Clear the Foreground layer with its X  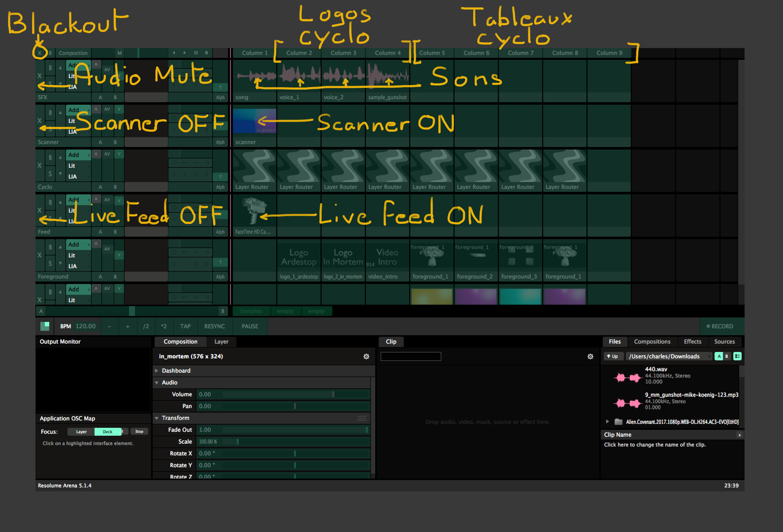point(39,255)
